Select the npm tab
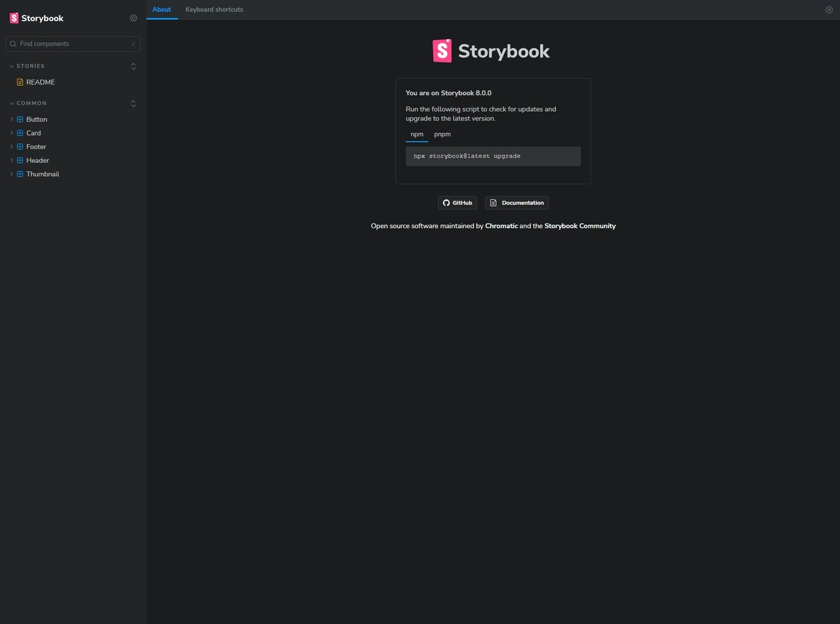Image resolution: width=840 pixels, height=624 pixels. coord(417,134)
